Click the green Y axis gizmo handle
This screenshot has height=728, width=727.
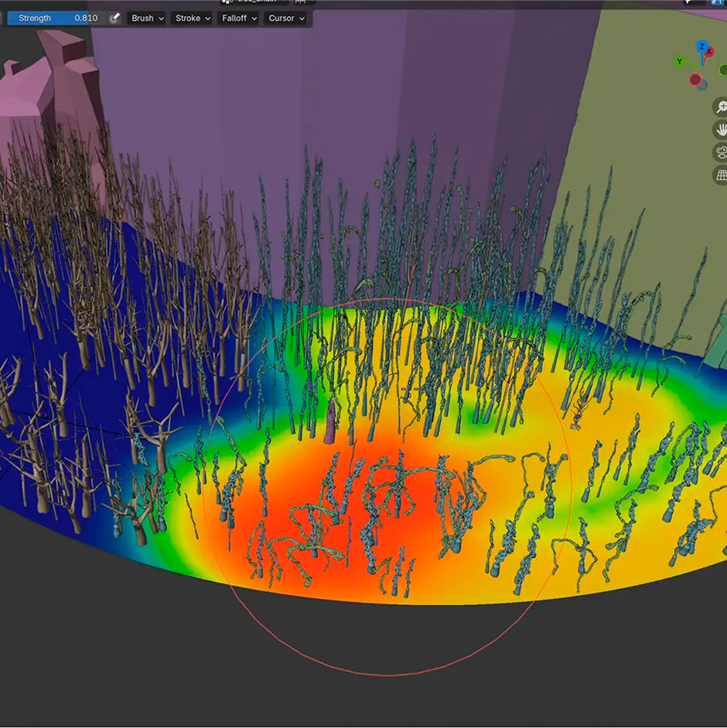(680, 61)
